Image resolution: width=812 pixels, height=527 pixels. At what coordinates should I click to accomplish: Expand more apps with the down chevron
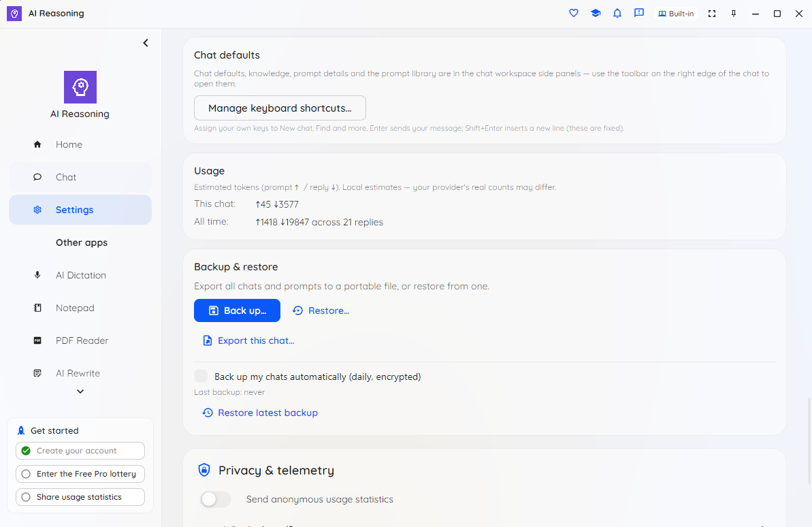(80, 392)
